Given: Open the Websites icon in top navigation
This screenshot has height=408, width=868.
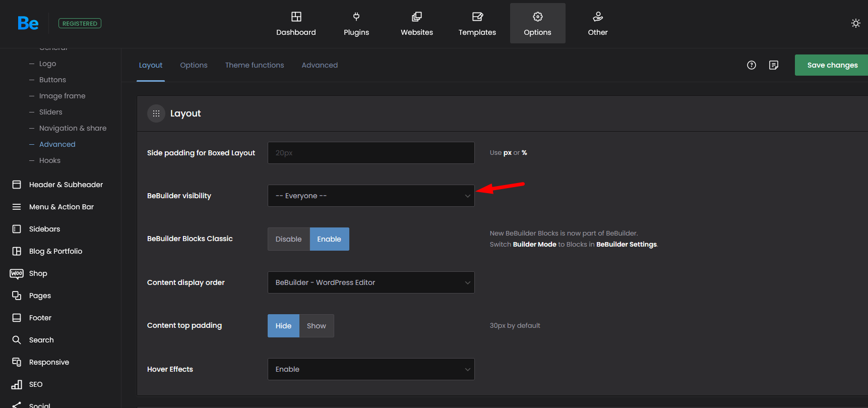Looking at the screenshot, I should [x=417, y=17].
